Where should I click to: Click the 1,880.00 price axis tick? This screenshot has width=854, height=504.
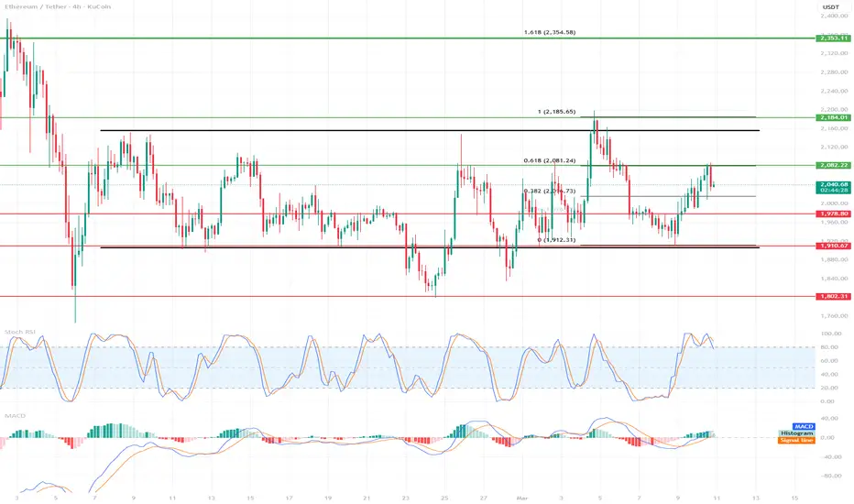(834, 260)
